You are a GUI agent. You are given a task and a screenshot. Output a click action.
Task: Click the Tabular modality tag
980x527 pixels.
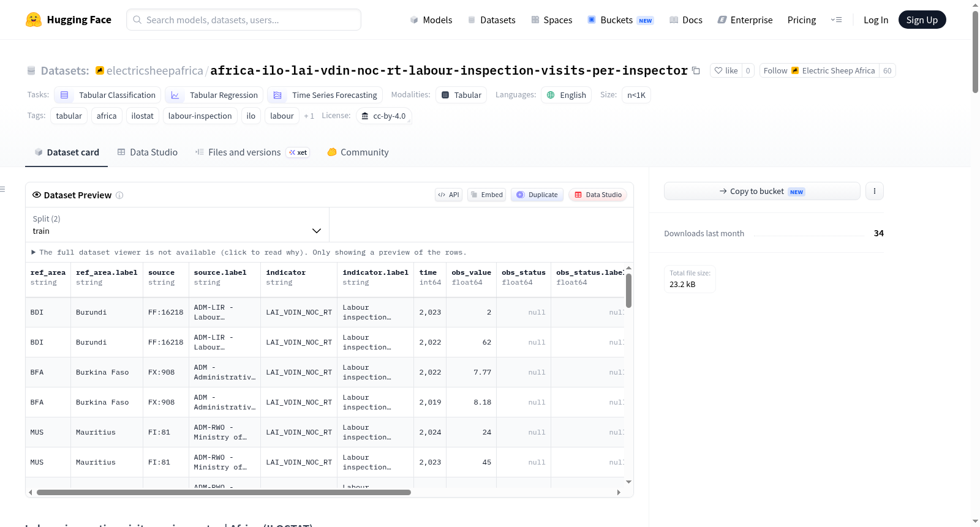(461, 95)
